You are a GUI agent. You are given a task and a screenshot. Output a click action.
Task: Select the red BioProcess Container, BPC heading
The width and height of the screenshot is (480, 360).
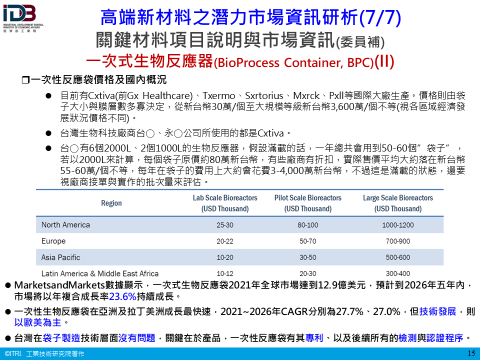[240, 62]
